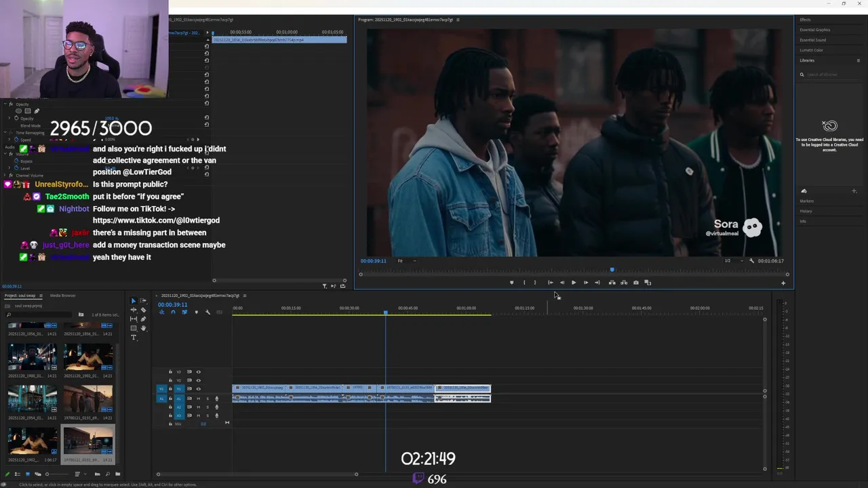Click the Mark Out button

tap(535, 283)
